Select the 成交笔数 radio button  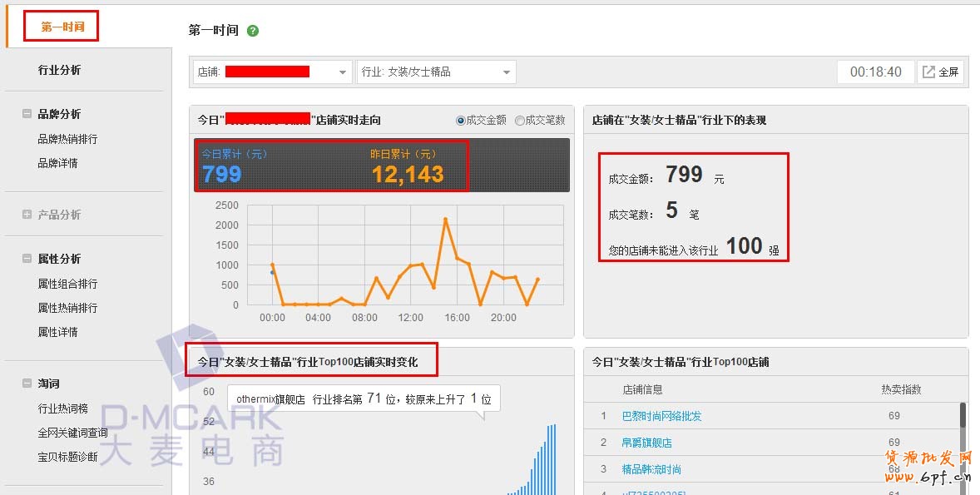520,121
